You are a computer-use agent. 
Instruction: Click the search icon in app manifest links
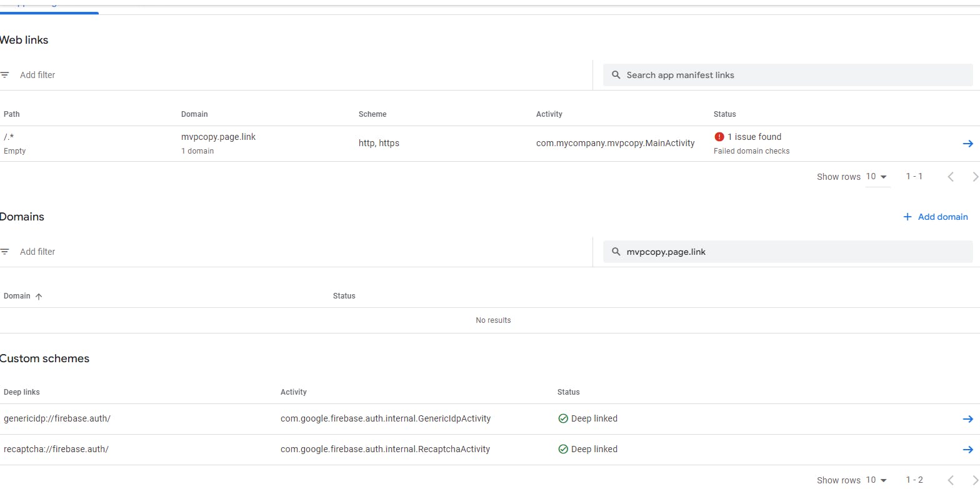pos(616,75)
